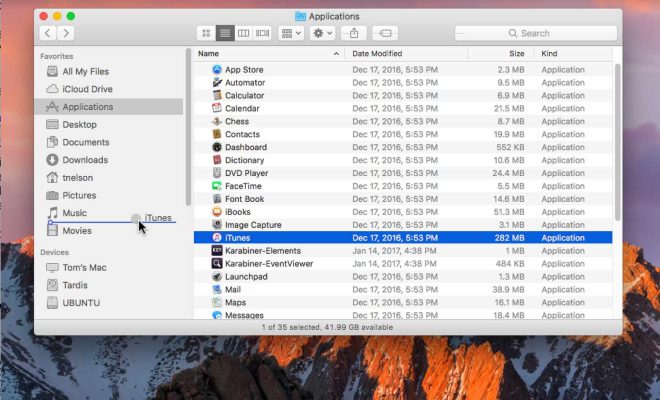Screen dimensions: 660x400
Task: Click the Calendar app icon
Action: 217,108
